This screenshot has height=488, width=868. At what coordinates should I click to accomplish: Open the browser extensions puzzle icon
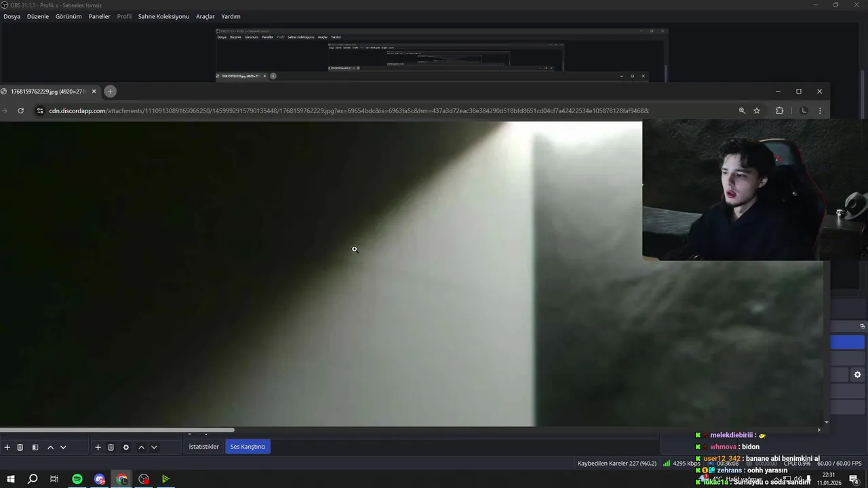[x=779, y=110]
